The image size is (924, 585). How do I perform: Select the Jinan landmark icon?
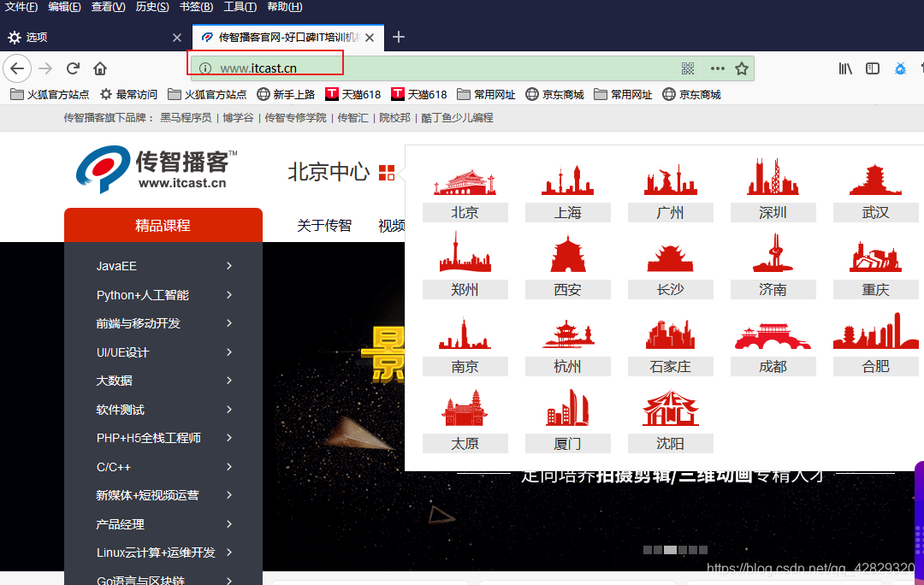tap(773, 252)
